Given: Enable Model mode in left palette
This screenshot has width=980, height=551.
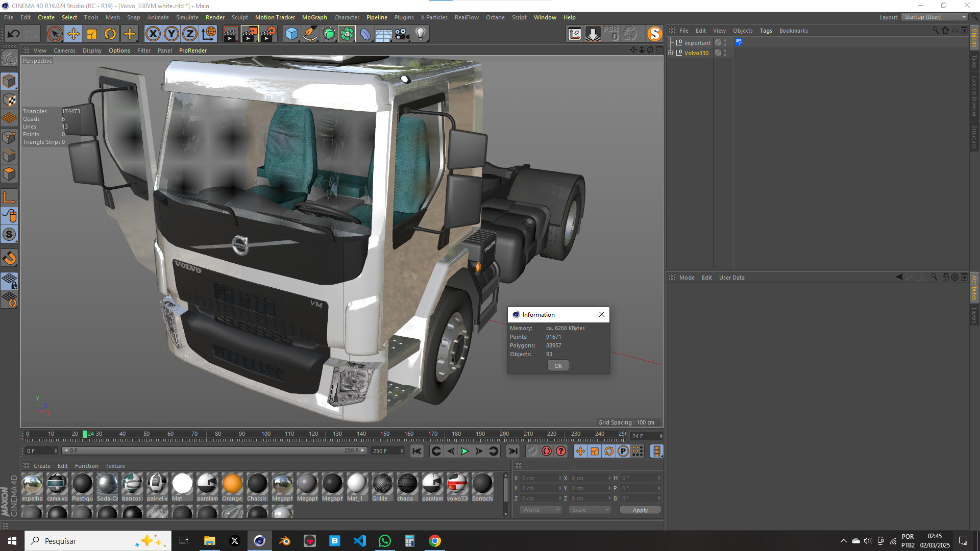Looking at the screenshot, I should click(9, 82).
